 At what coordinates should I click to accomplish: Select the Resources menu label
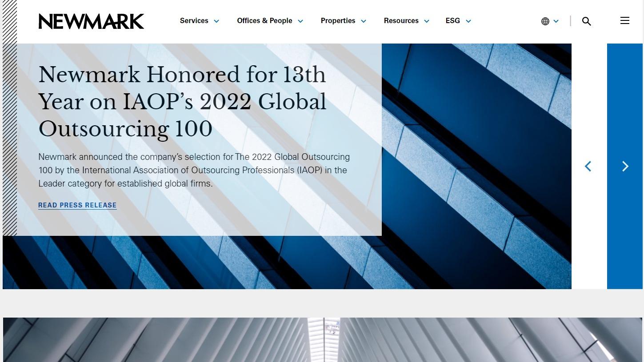coord(401,21)
